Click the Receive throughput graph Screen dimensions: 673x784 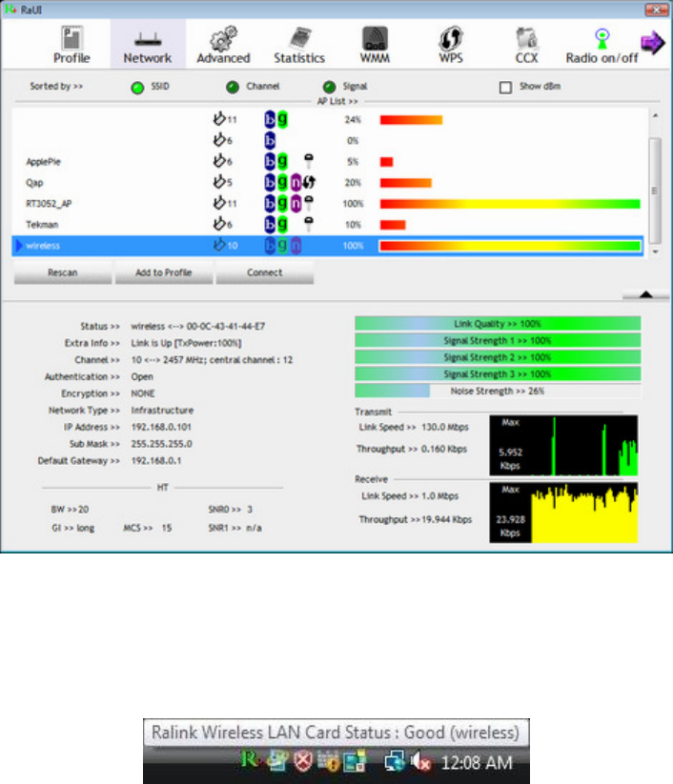pos(563,513)
